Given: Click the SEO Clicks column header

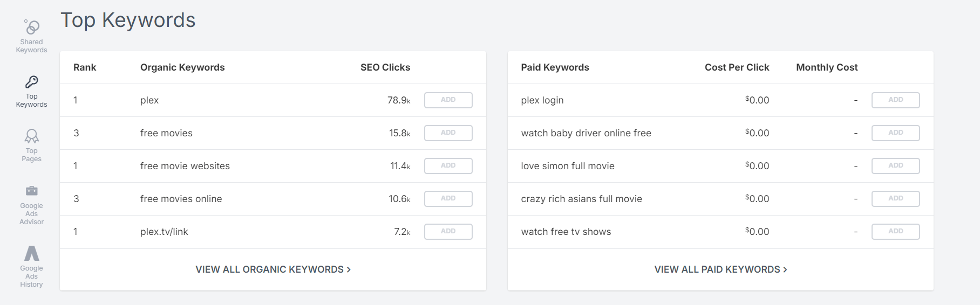Looking at the screenshot, I should [x=385, y=67].
